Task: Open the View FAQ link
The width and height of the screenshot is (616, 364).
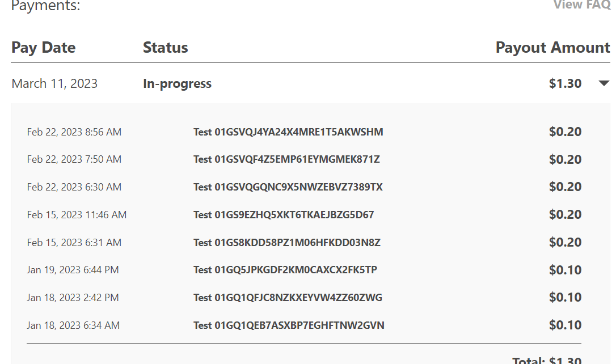Action: tap(581, 5)
